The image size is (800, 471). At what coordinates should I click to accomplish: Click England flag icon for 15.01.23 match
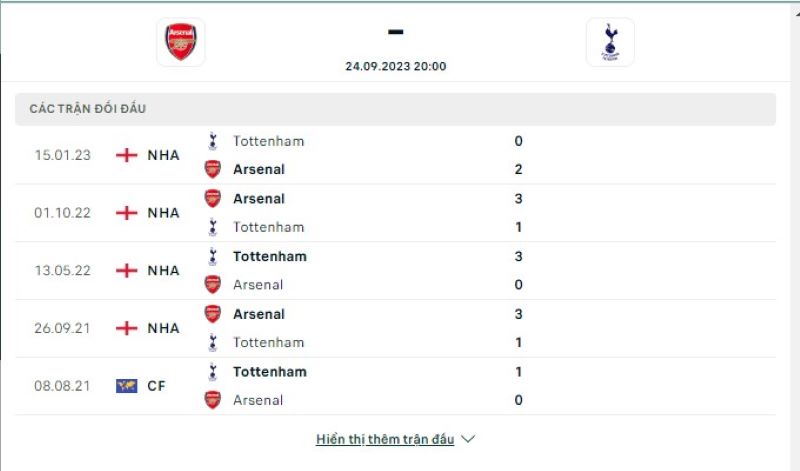pos(126,155)
